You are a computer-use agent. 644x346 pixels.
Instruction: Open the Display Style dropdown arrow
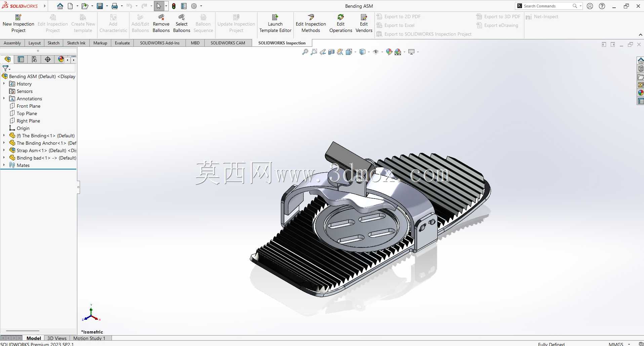[369, 52]
